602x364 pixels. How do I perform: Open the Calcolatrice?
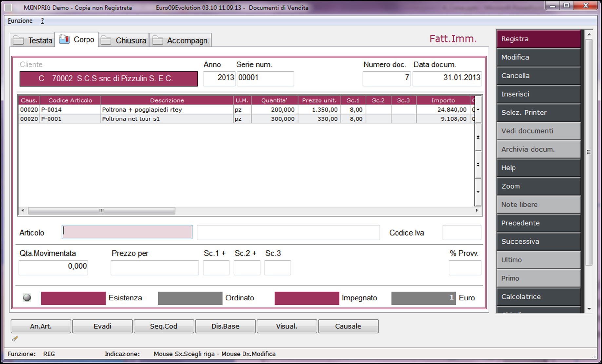538,297
